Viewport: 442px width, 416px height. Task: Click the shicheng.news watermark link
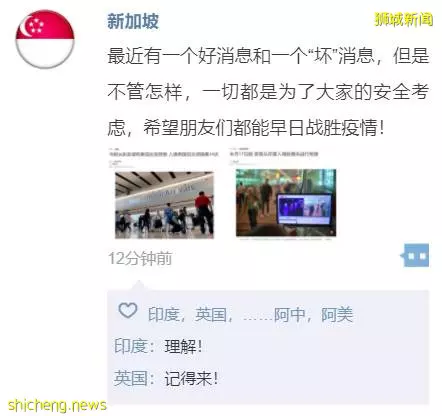tap(57, 405)
